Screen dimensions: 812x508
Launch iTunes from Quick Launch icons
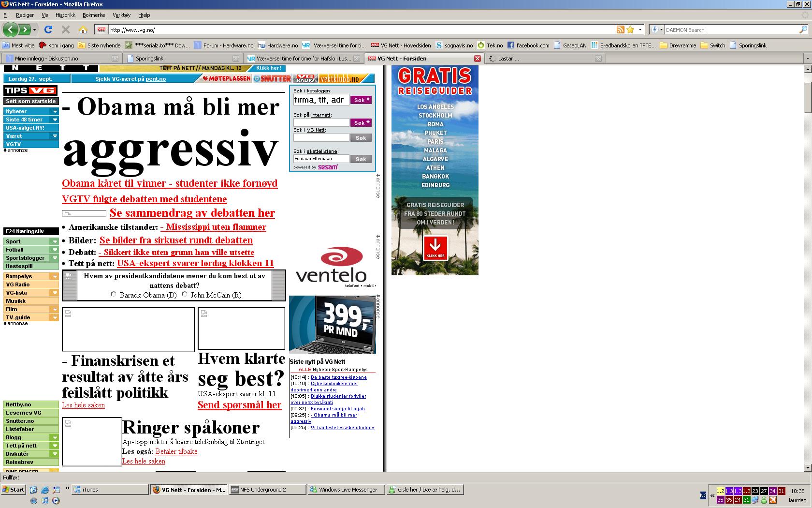coord(45,500)
